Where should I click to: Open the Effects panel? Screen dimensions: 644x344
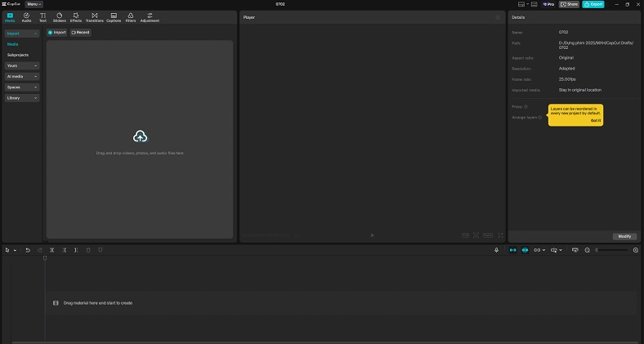click(75, 16)
